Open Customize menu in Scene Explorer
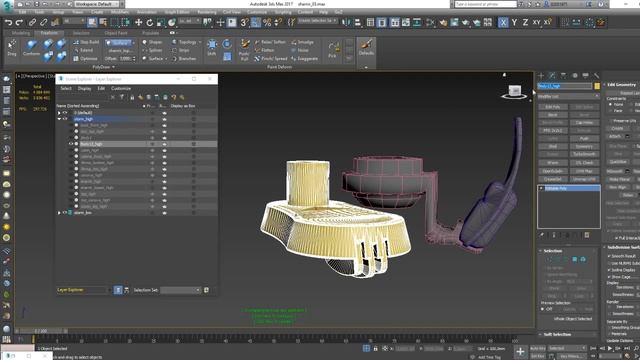The image size is (640, 360). click(121, 88)
